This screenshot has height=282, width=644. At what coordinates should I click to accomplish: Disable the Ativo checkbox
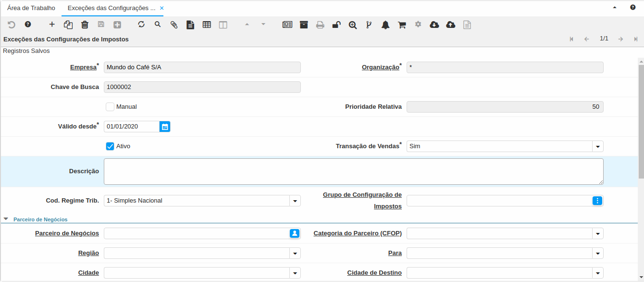[x=110, y=146]
